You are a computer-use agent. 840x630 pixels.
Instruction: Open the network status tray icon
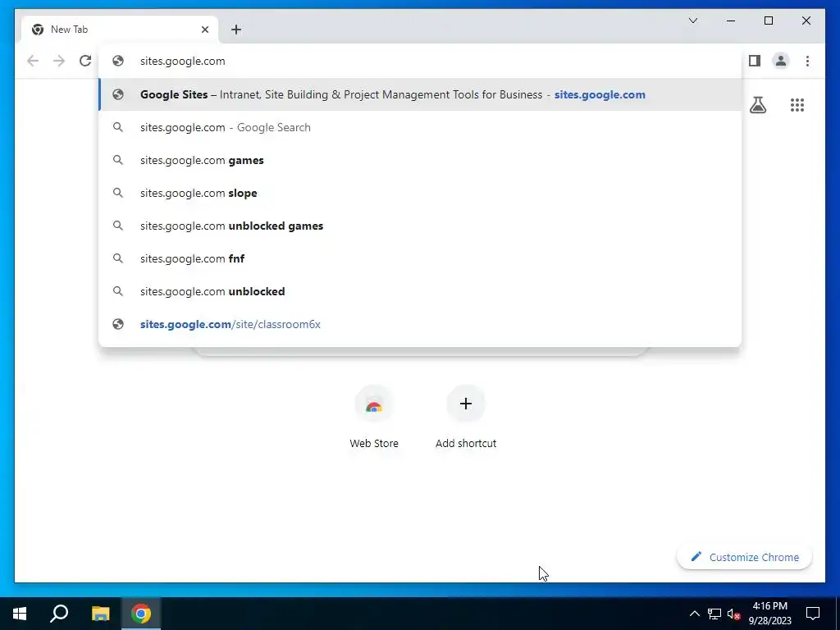click(x=714, y=614)
